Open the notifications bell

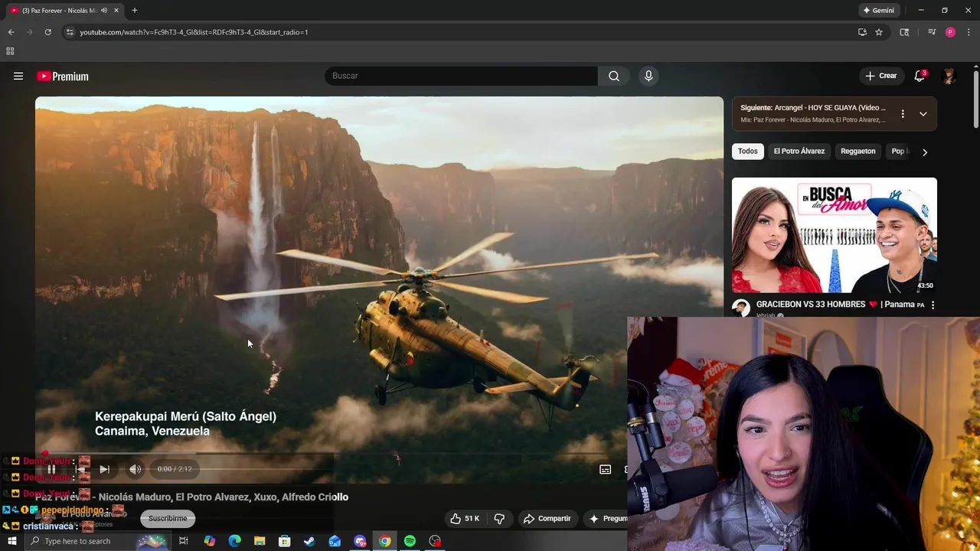pos(920,76)
